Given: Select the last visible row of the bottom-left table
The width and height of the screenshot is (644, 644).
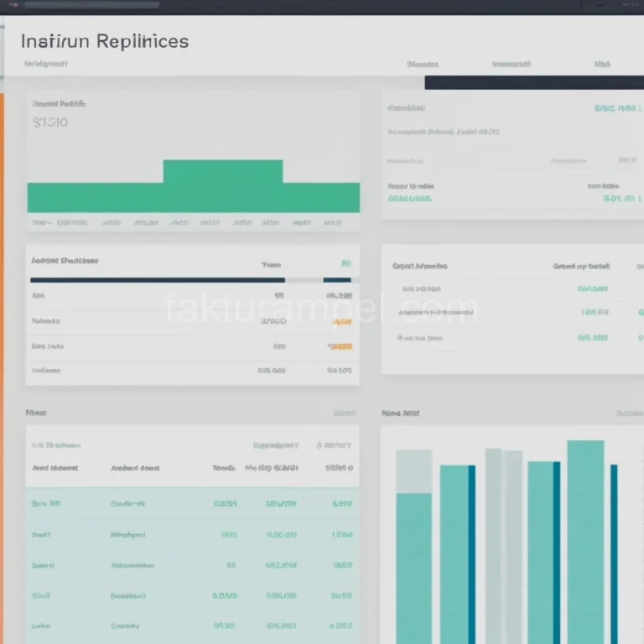Looking at the screenshot, I should [192, 626].
